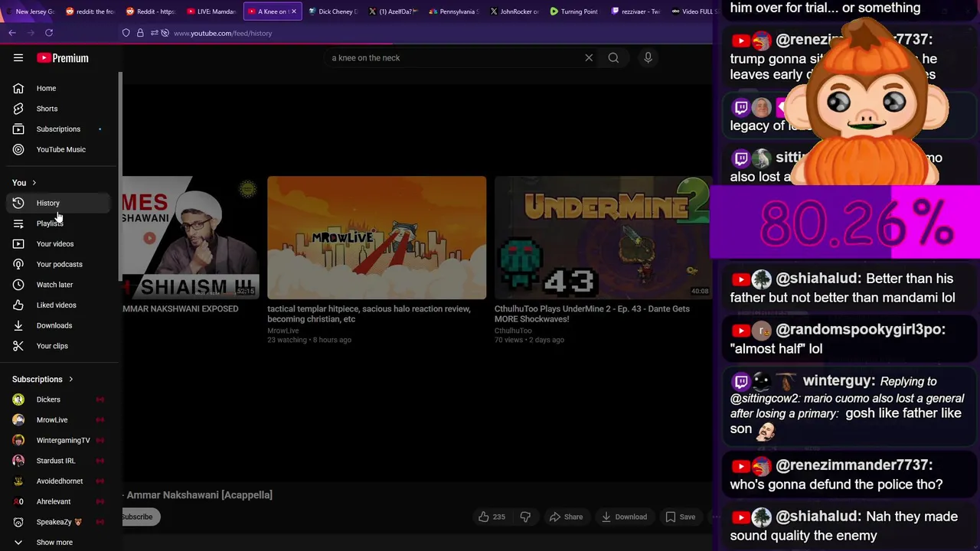Open Watch later in sidebar
The image size is (980, 551).
(60, 285)
